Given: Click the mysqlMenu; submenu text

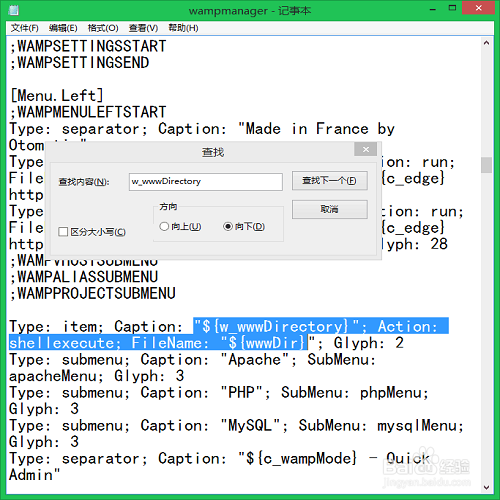Looking at the screenshot, I should pos(421,425).
